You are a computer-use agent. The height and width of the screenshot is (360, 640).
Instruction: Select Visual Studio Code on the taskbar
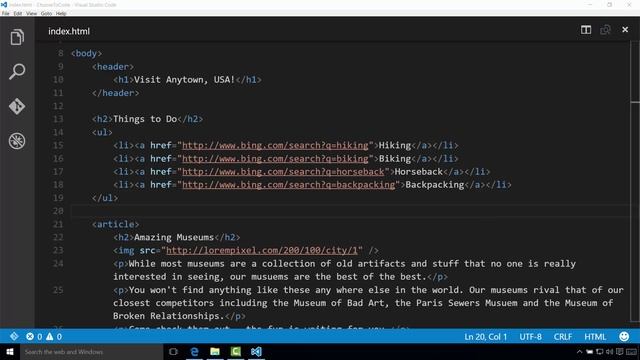[x=256, y=351]
